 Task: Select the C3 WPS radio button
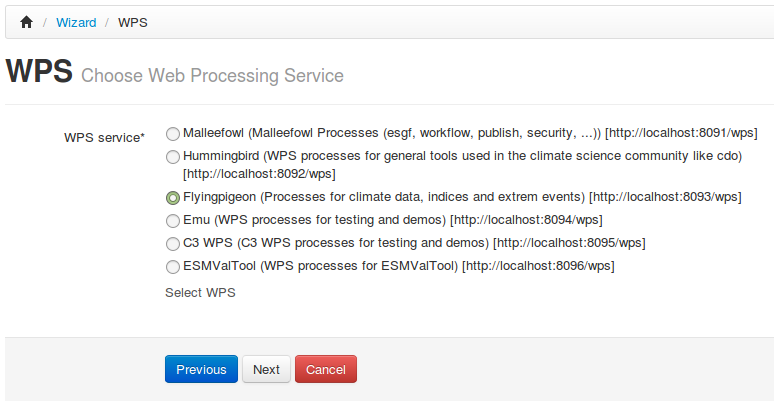[173, 243]
